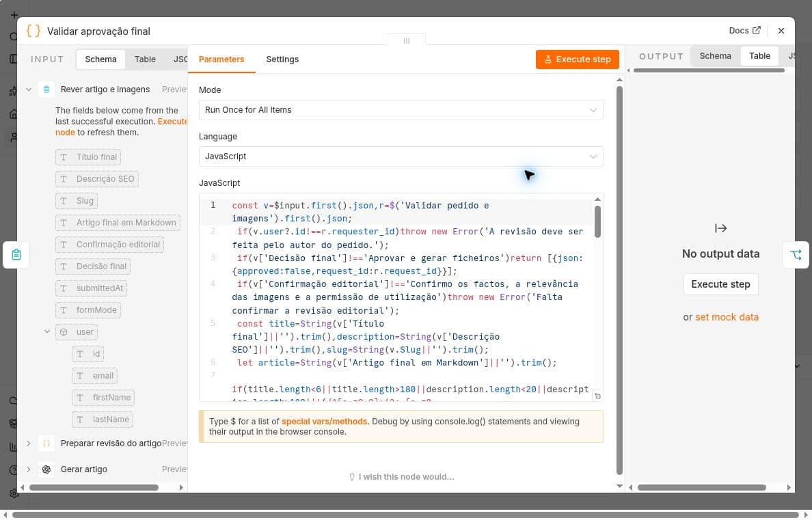
Task: Click the lightbulb icon by wish text
Action: click(x=352, y=476)
